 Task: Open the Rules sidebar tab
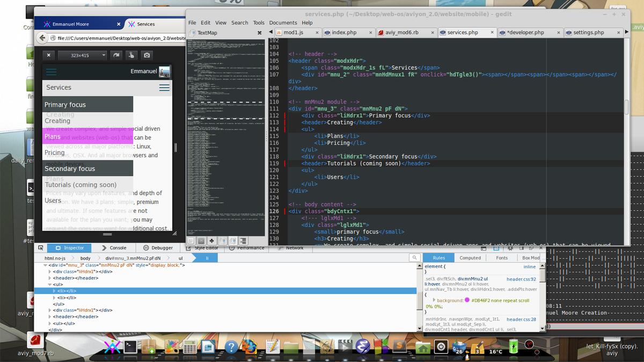tap(439, 258)
